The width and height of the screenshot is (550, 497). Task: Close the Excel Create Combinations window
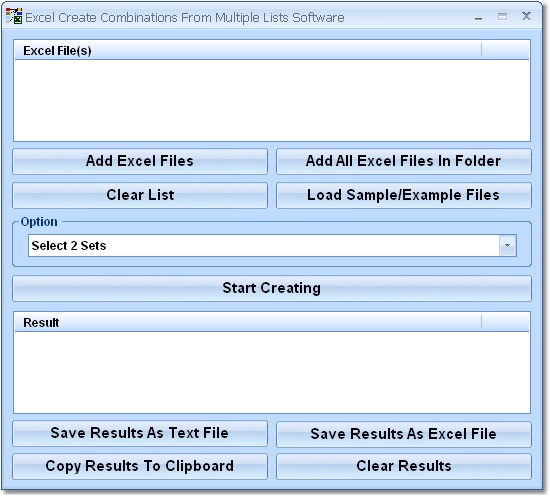526,16
